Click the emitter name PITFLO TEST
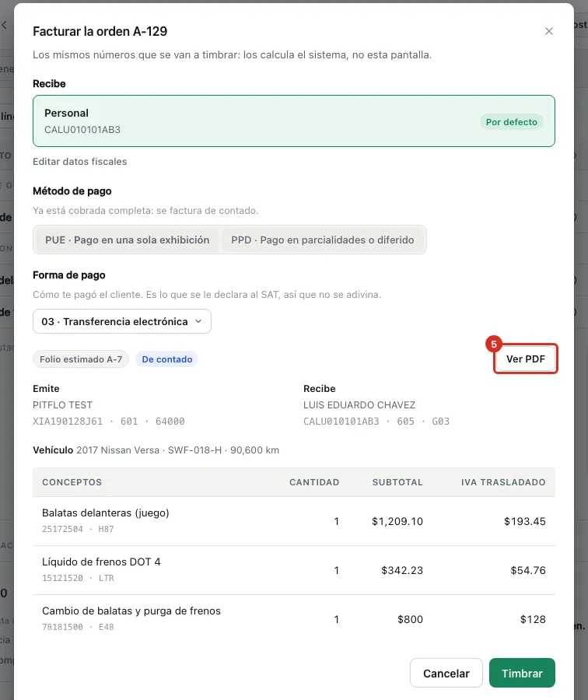Viewport: 588px width, 700px height. pos(62,405)
